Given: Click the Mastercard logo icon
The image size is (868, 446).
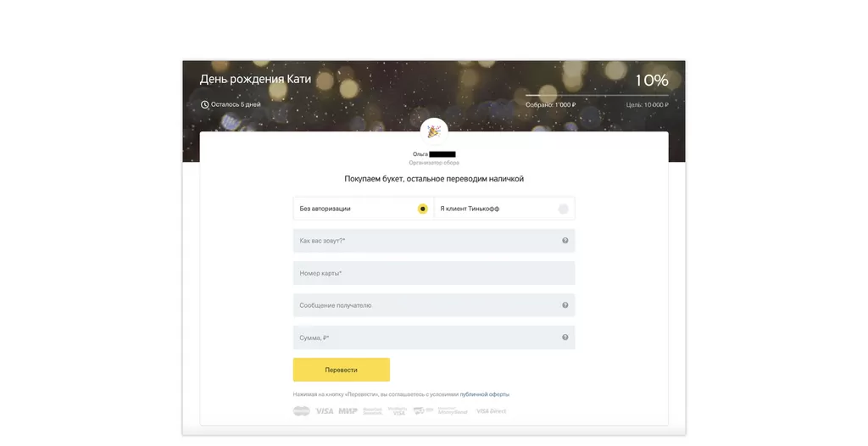Looking at the screenshot, I should [x=301, y=411].
